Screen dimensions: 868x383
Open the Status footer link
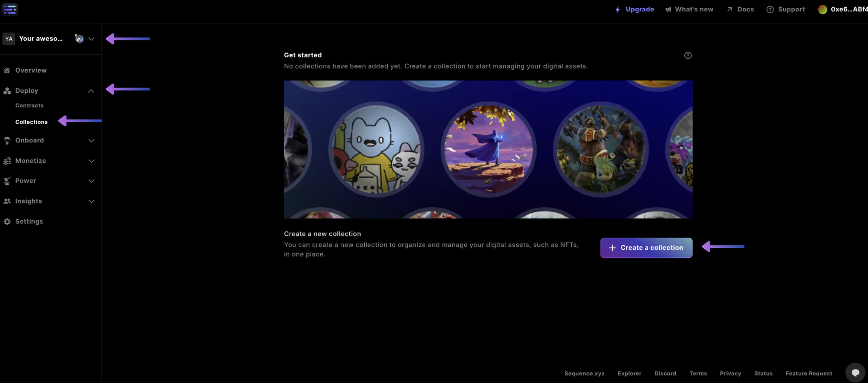[x=763, y=373]
